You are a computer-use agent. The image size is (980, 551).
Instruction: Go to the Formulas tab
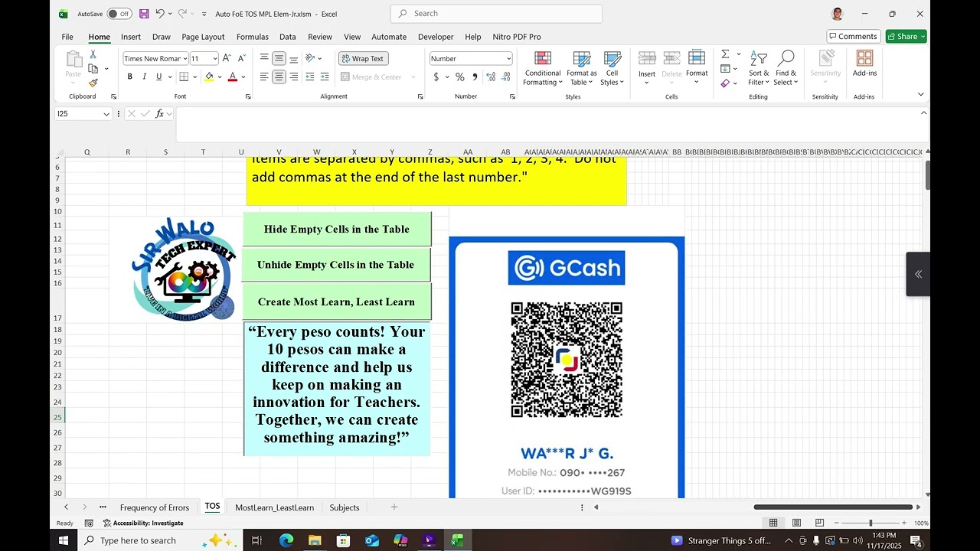click(x=253, y=37)
